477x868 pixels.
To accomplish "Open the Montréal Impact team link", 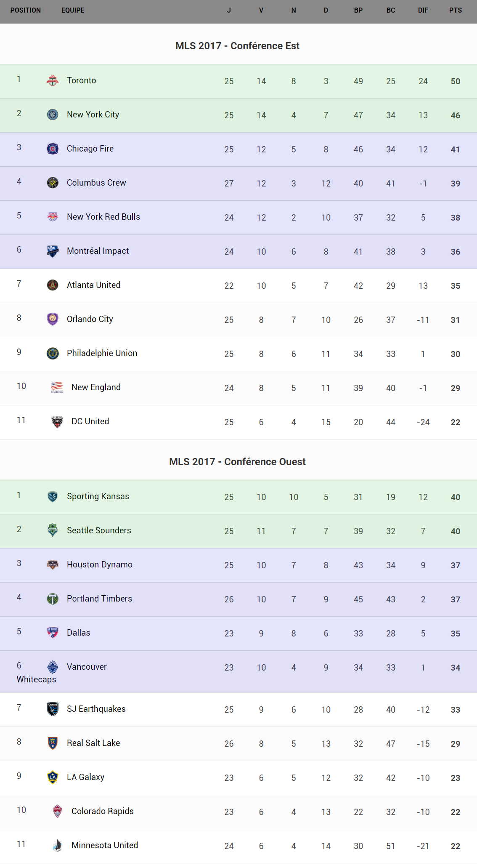I will pyautogui.click(x=98, y=251).
